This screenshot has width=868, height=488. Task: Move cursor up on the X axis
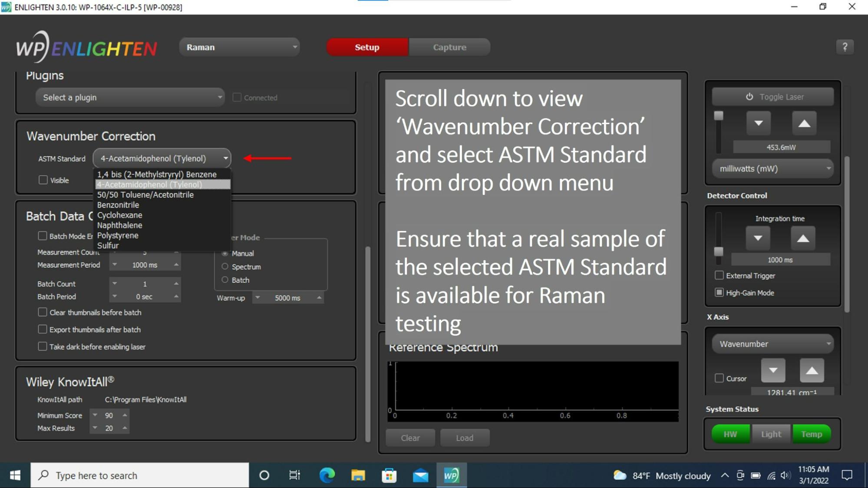click(812, 371)
